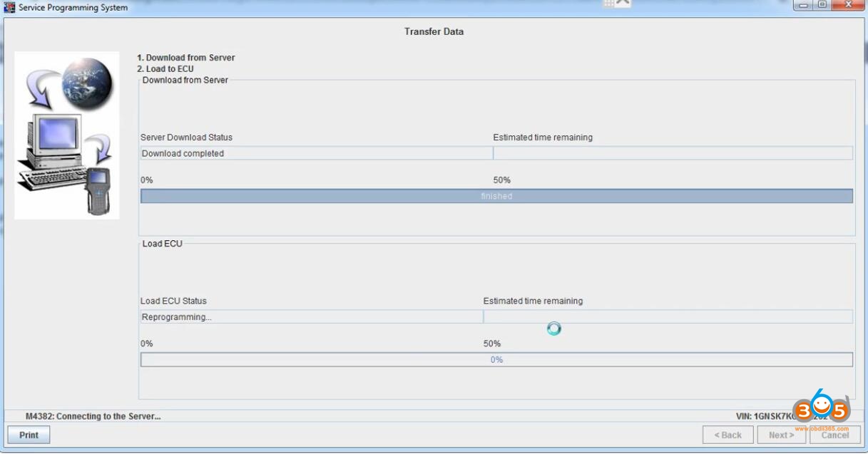Click the spinning loader in Load ECU section
868x454 pixels.
[553, 328]
